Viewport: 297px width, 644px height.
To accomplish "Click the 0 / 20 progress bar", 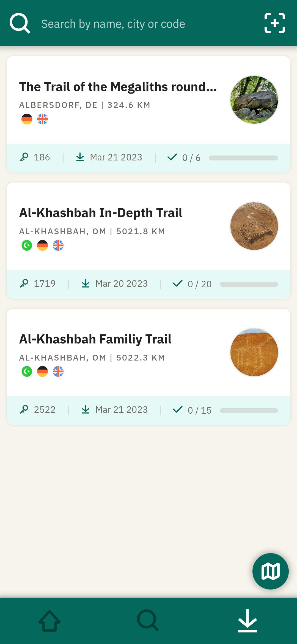I will click(x=249, y=284).
